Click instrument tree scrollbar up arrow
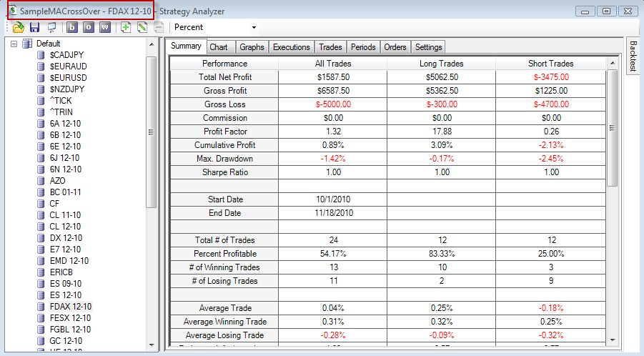The image size is (644, 356). click(x=151, y=44)
